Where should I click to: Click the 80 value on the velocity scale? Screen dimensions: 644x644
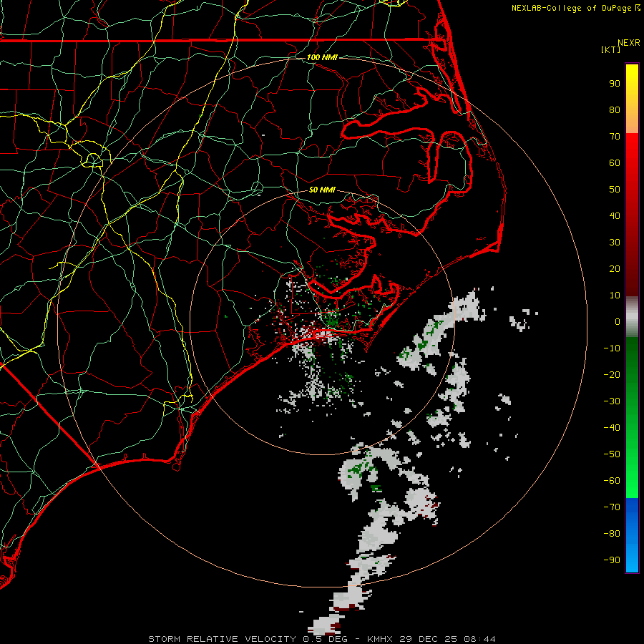(x=615, y=109)
